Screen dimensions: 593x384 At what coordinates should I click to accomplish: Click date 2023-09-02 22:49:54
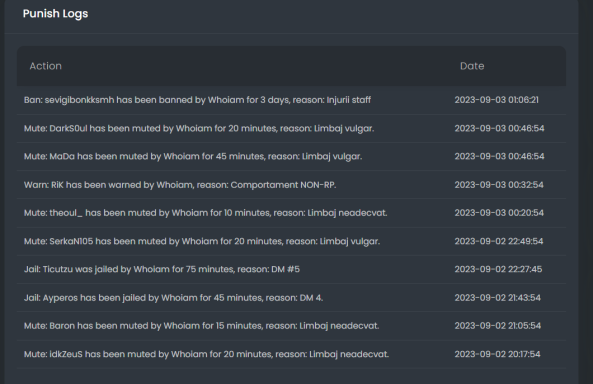[498, 241]
